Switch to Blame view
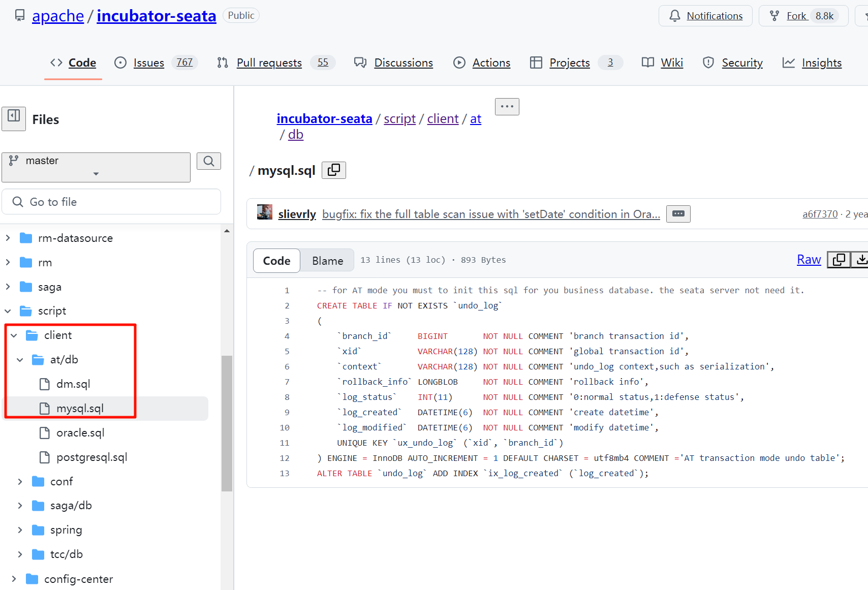The height and width of the screenshot is (590, 868). coord(328,261)
